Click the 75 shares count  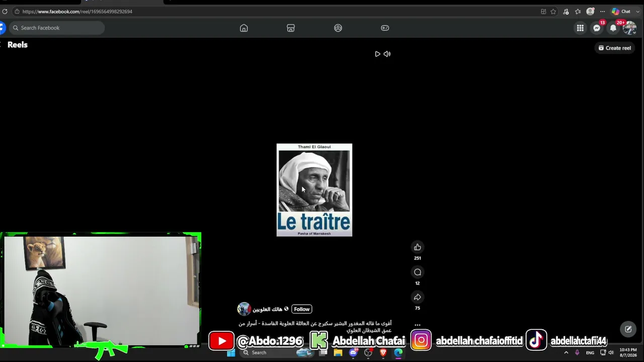(x=418, y=308)
